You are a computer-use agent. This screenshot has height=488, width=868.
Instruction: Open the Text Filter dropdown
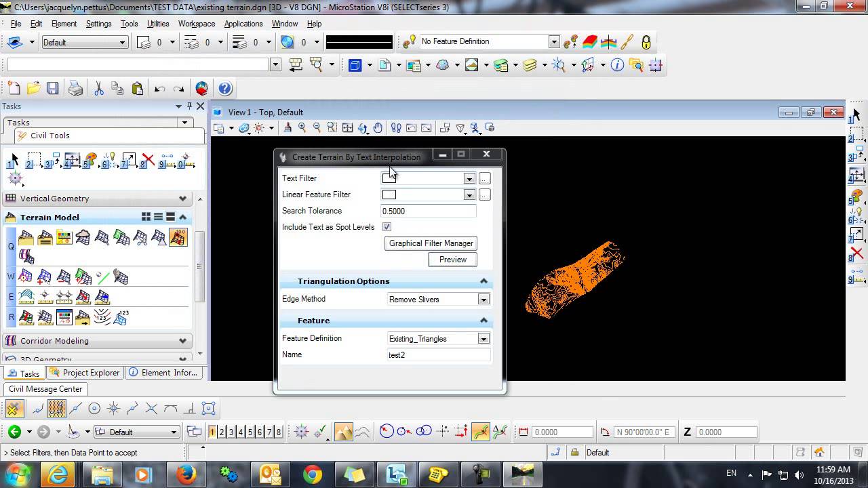(469, 178)
